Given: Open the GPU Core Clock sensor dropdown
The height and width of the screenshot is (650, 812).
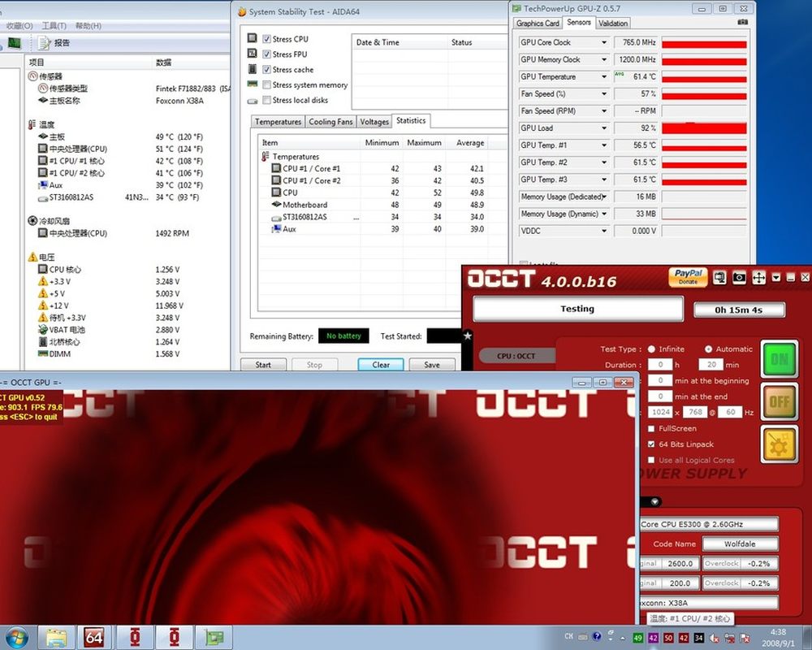Looking at the screenshot, I should (x=603, y=42).
